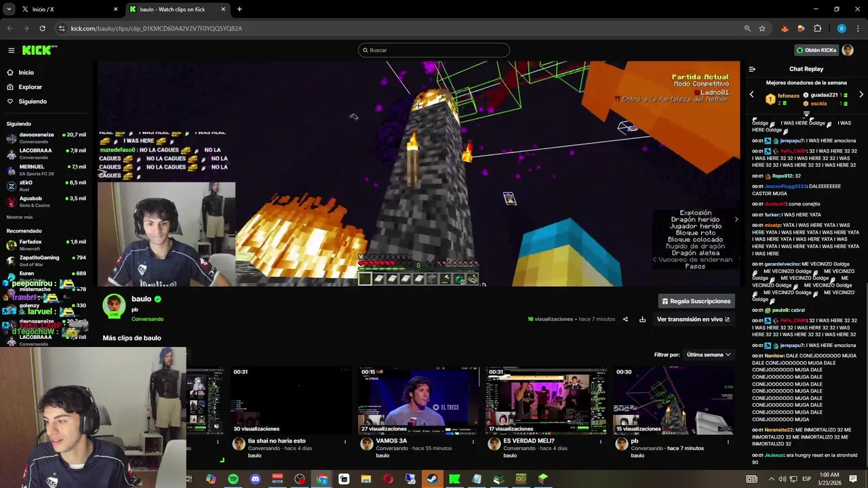Show previous top donors with left arrow
This screenshot has height=488, width=868.
[751, 95]
